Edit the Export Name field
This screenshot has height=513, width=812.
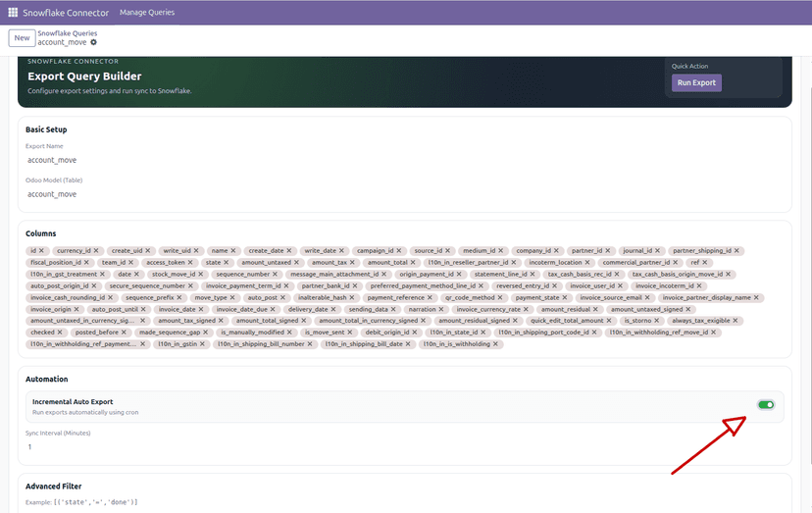(x=405, y=160)
